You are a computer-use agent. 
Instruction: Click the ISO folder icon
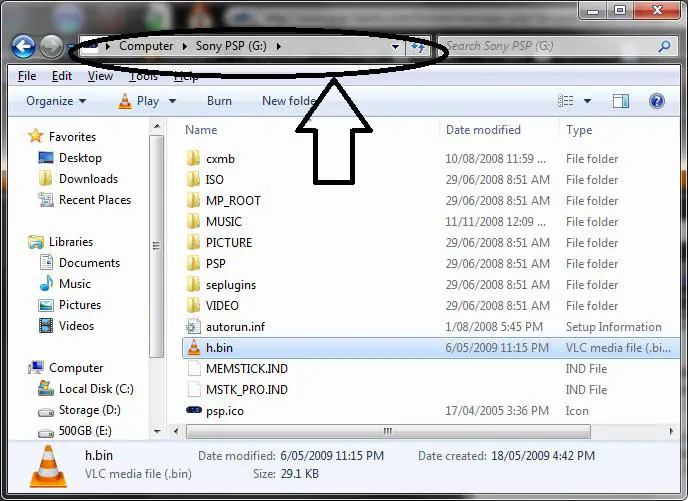pos(193,179)
